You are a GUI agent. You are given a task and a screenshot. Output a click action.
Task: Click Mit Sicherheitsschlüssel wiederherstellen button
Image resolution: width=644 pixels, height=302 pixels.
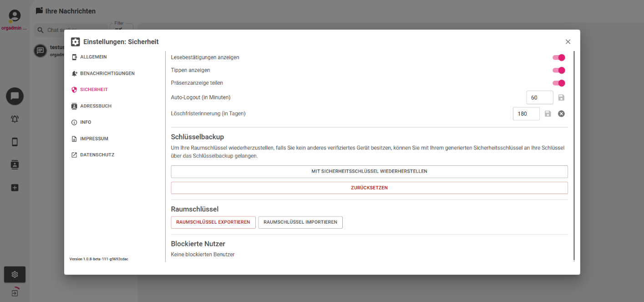[x=369, y=171]
